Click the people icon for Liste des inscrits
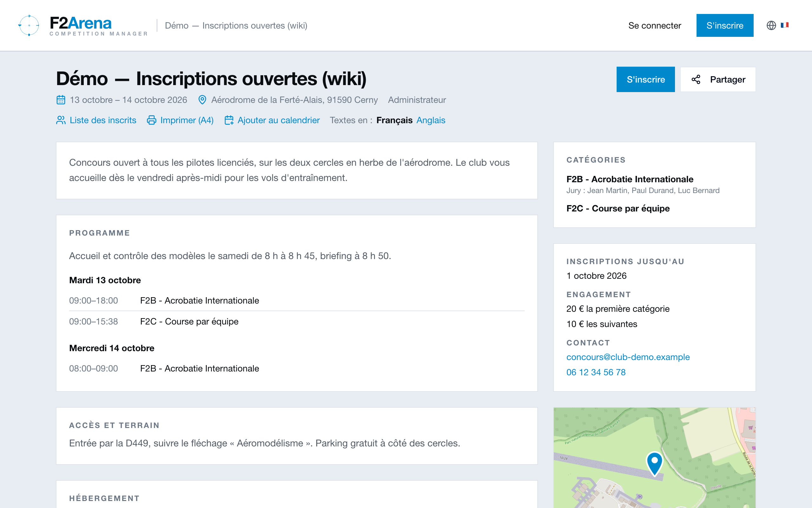This screenshot has height=508, width=812. pos(61,120)
